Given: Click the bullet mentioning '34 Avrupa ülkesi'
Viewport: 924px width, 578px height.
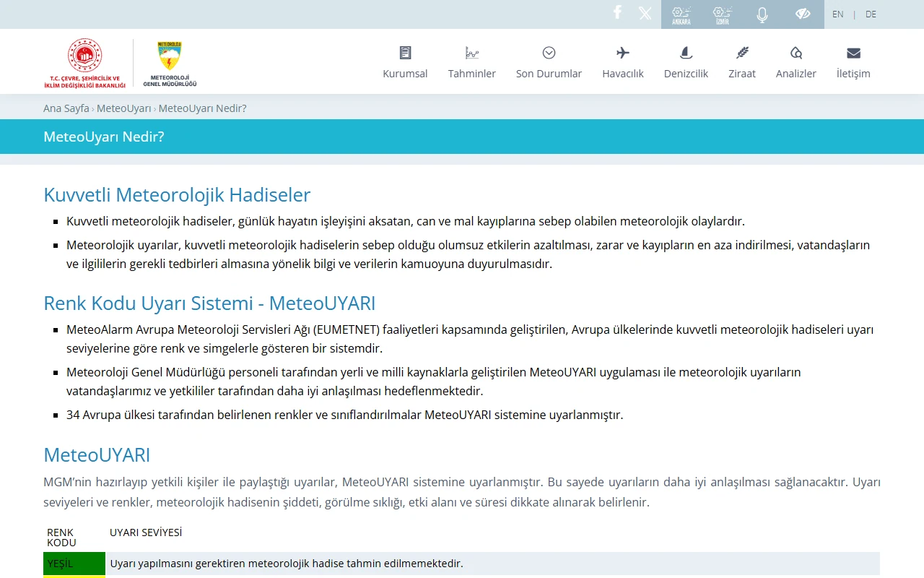Looking at the screenshot, I should click(x=344, y=415).
